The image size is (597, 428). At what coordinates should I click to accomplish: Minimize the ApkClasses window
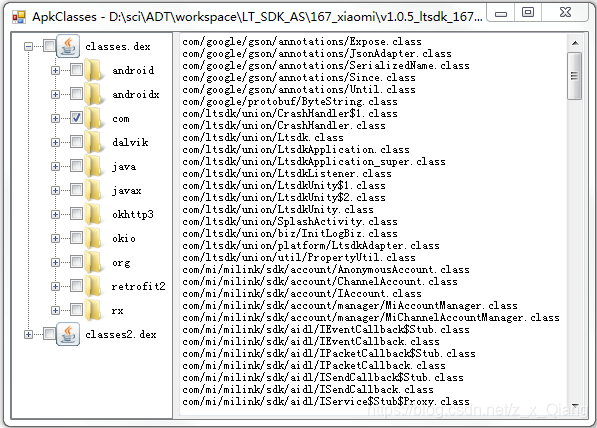501,13
